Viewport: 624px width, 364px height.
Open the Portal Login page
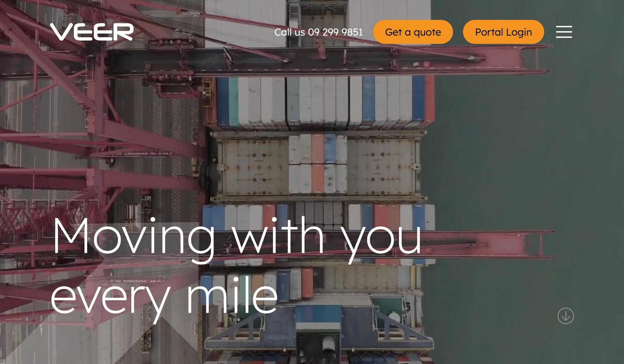pos(503,32)
